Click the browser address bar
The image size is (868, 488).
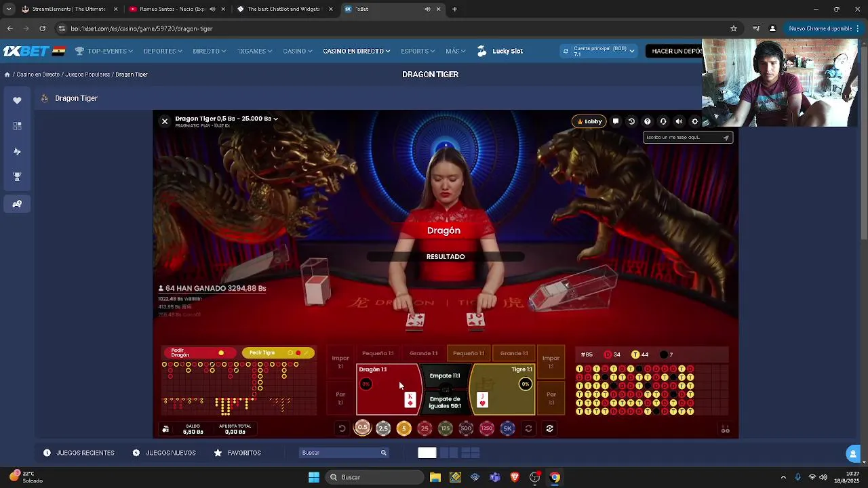coord(393,28)
